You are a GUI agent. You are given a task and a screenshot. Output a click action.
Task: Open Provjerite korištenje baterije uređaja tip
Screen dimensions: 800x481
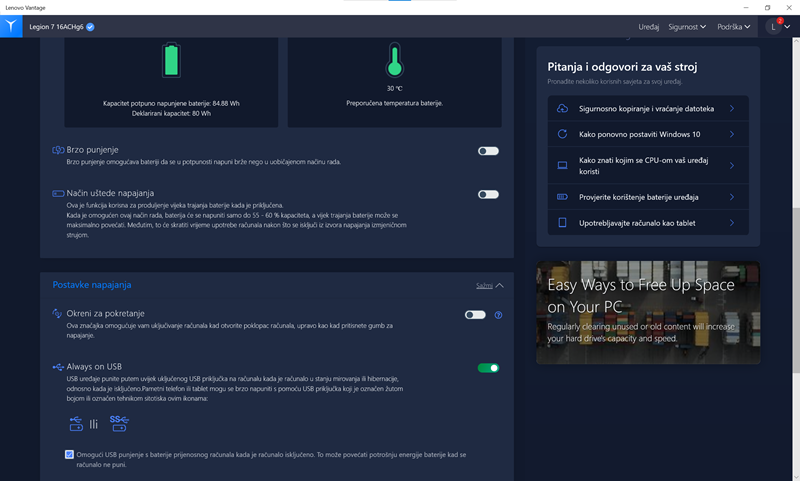pos(647,197)
